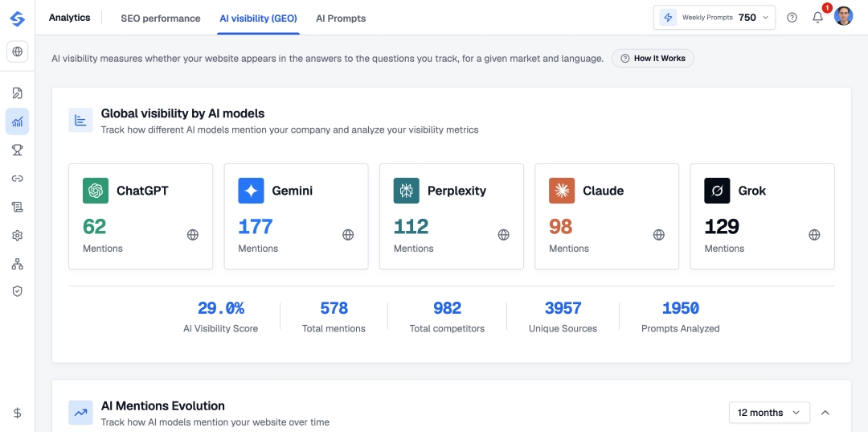The image size is (868, 432).
Task: Click the bar chart icon beside Global visibility
Action: click(x=81, y=120)
